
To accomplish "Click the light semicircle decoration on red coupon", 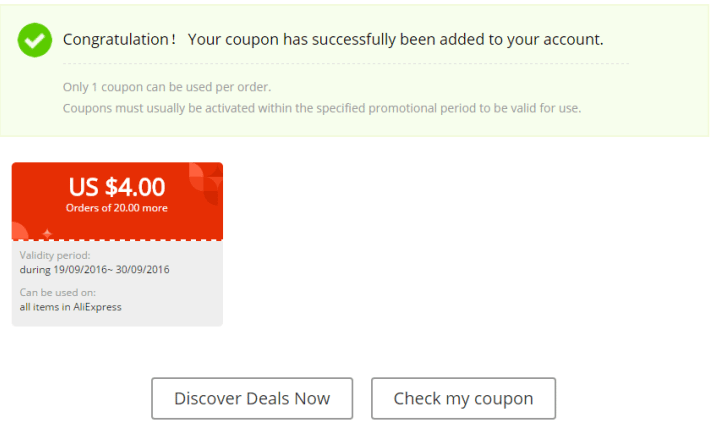I will [x=19, y=231].
